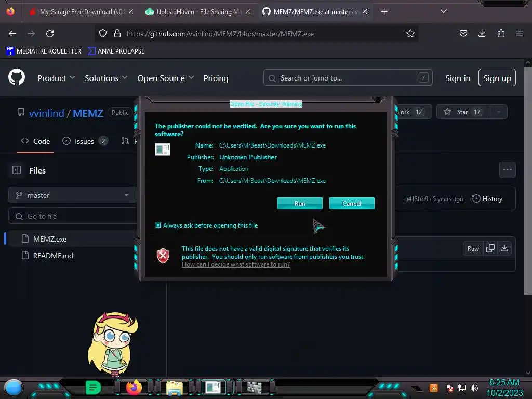
Task: Open the vvinlind user profile link
Action: (x=46, y=113)
